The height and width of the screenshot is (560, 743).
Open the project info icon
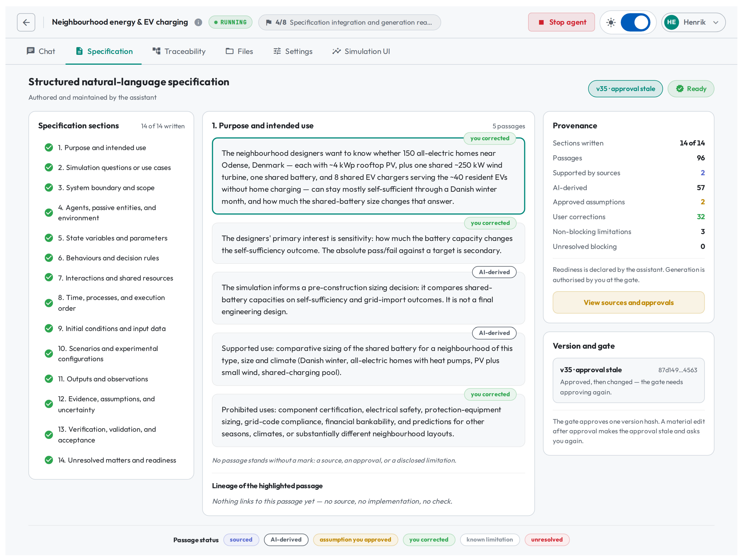[x=198, y=22]
